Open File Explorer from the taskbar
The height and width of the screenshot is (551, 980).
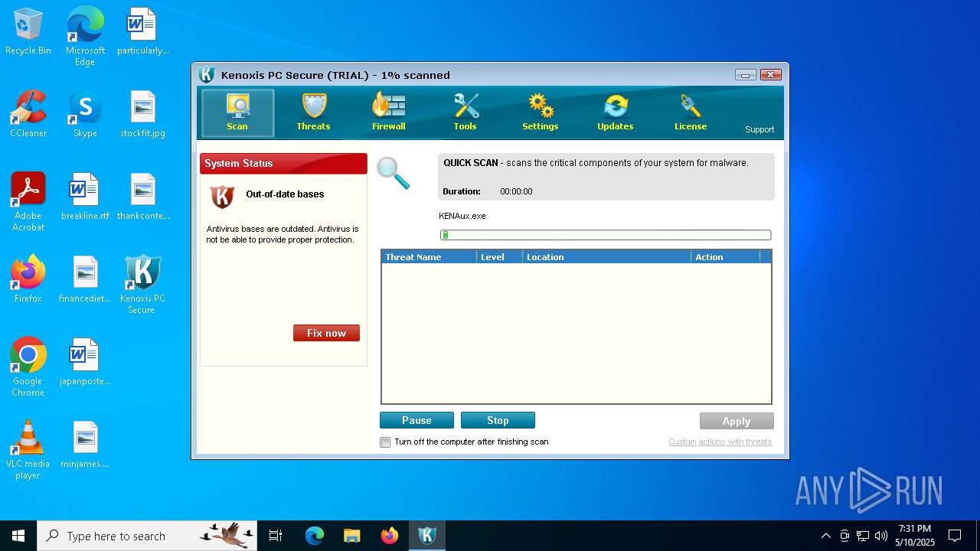click(x=351, y=536)
